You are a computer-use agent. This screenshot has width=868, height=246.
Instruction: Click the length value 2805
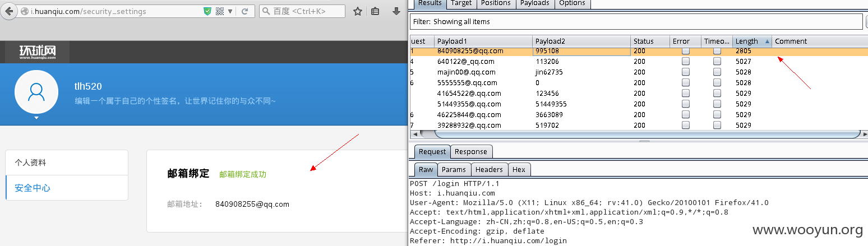pyautogui.click(x=743, y=51)
